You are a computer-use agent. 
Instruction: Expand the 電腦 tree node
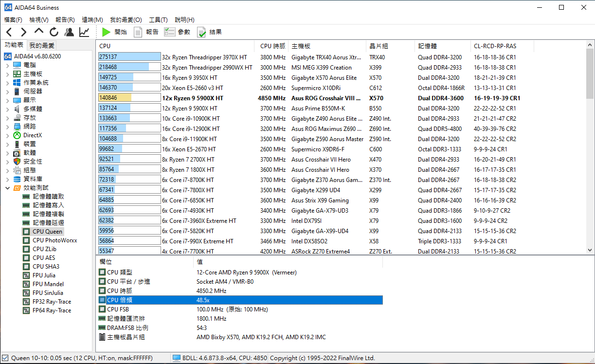tap(8, 65)
